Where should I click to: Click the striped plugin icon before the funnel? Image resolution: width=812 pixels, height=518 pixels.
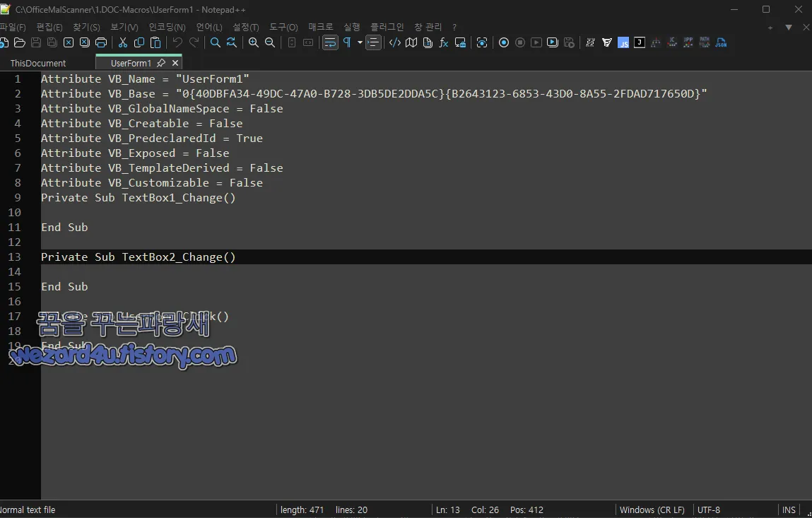pyautogui.click(x=590, y=42)
